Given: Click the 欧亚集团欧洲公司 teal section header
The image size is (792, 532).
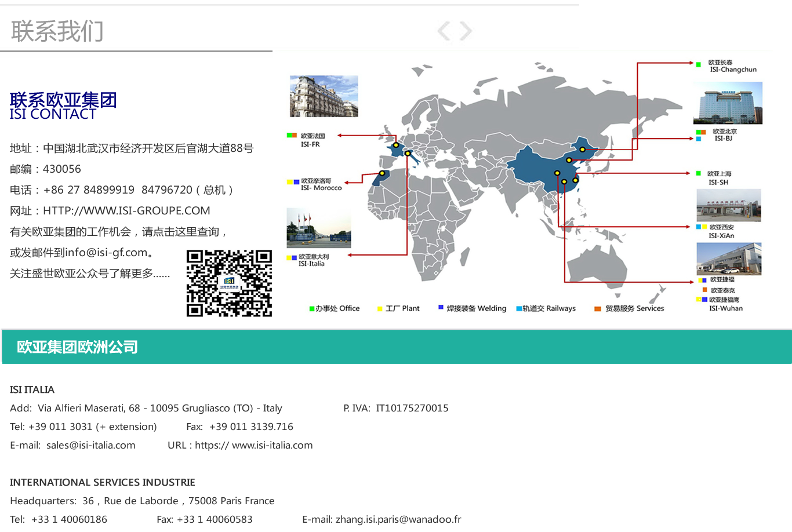Looking at the screenshot, I should [397, 347].
